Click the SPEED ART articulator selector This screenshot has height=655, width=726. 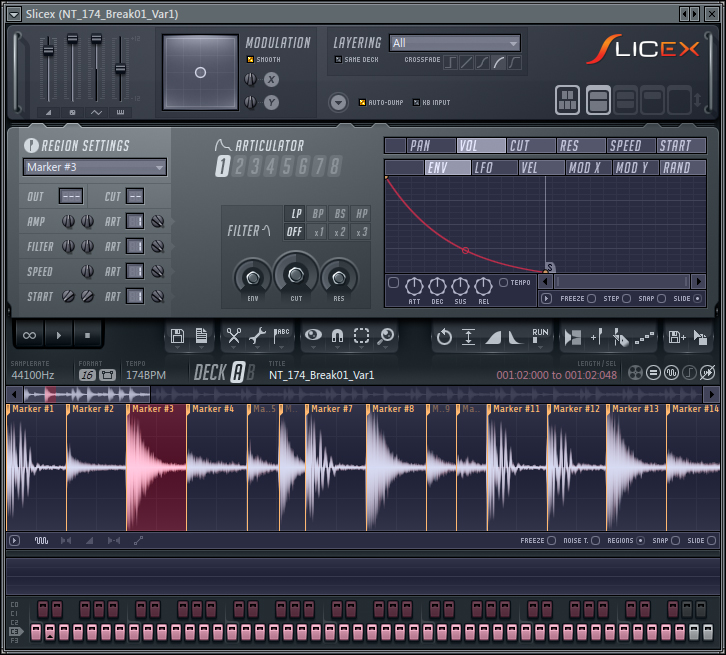135,271
